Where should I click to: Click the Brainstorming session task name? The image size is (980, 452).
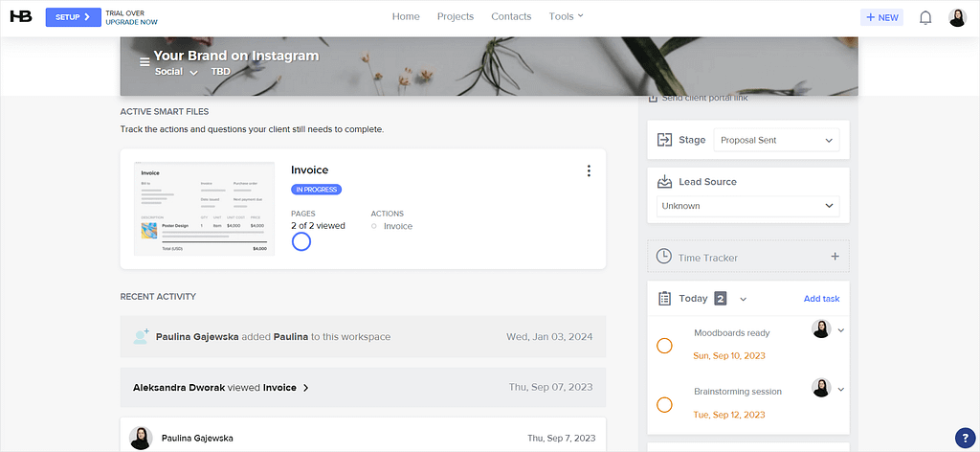(738, 392)
